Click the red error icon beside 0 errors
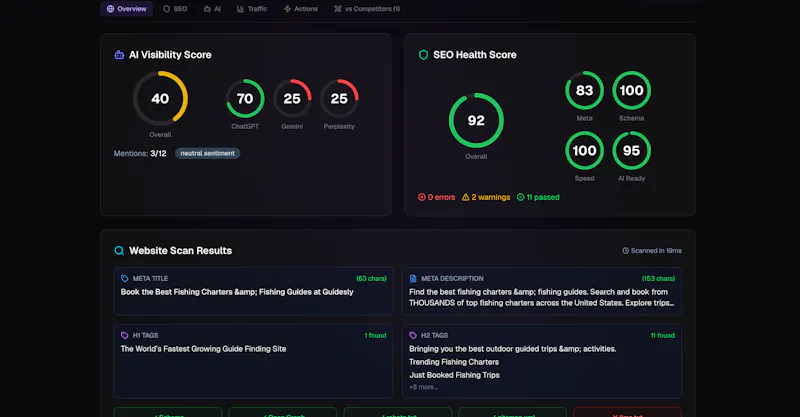This screenshot has width=800, height=417. 421,197
